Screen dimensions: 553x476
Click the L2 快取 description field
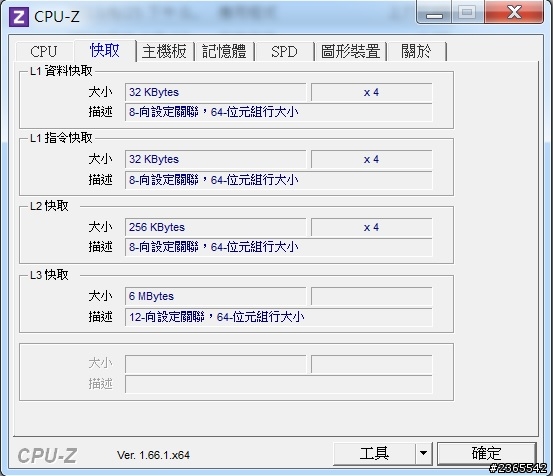coord(279,247)
